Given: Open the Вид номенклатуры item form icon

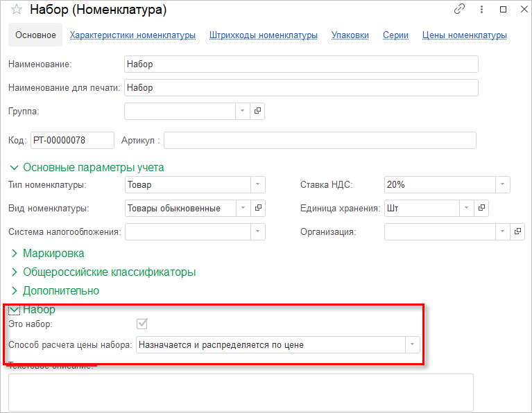Looking at the screenshot, I should 257,208.
